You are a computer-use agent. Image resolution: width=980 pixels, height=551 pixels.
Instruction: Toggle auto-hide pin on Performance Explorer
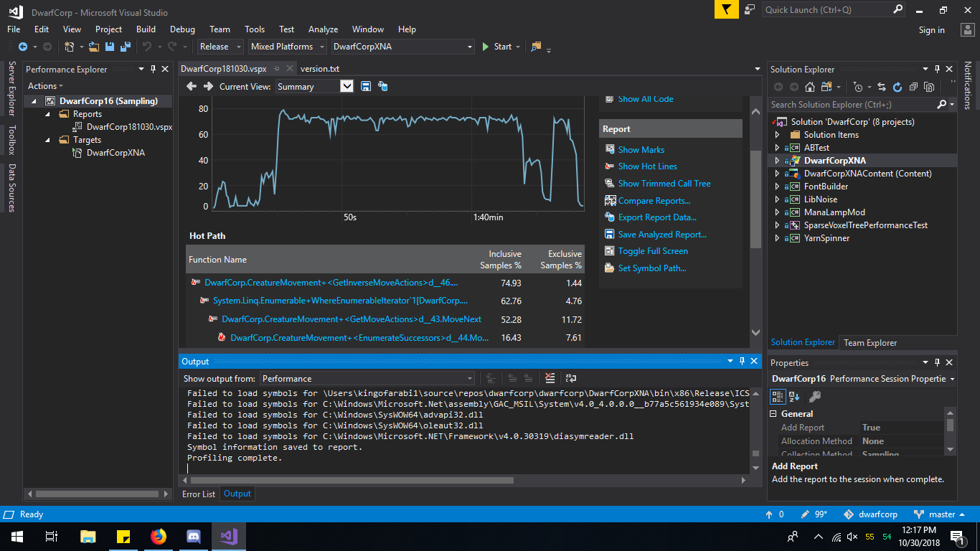click(153, 69)
